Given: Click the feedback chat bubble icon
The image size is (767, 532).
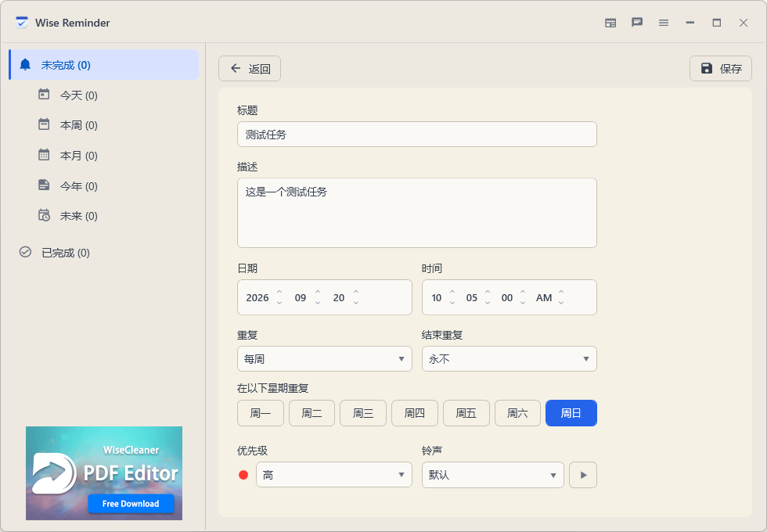Looking at the screenshot, I should [636, 23].
